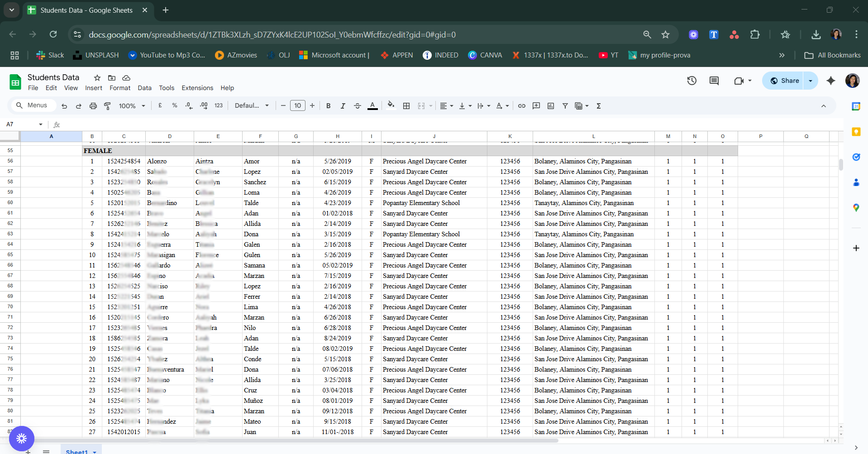Click the font size input box
868x454 pixels.
pyautogui.click(x=297, y=106)
